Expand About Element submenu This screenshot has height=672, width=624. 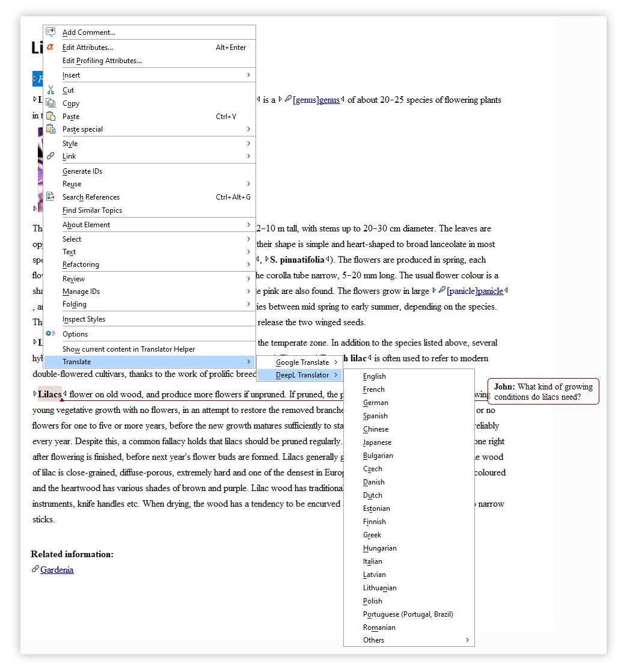(150, 225)
